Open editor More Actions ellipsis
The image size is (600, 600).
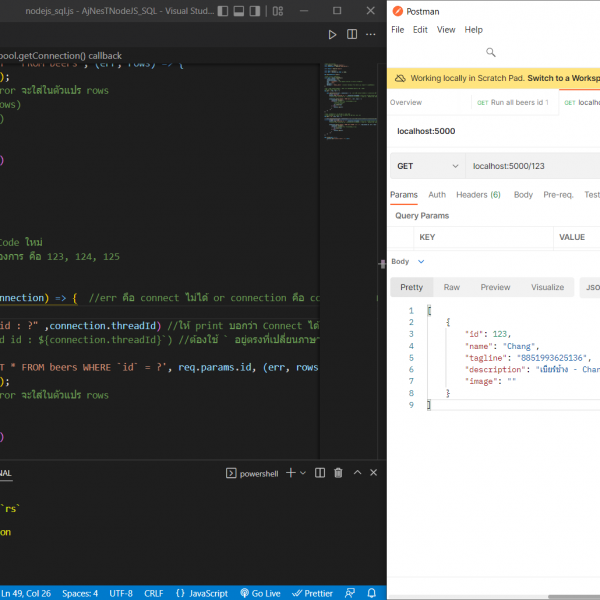[x=370, y=34]
